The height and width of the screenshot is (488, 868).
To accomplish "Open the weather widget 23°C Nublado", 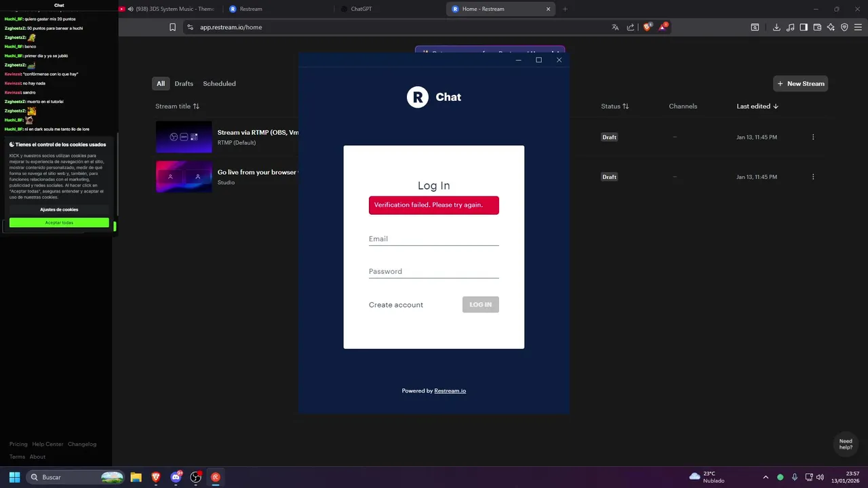I will pos(707,477).
